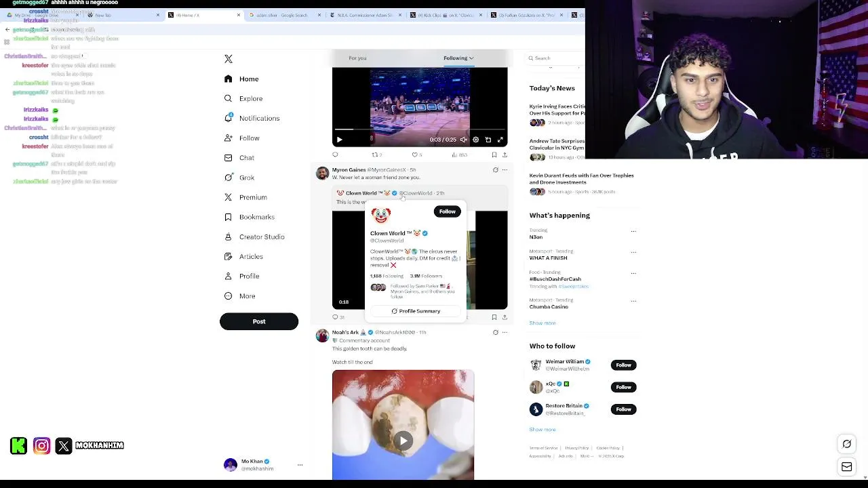Click the Post button

(259, 321)
